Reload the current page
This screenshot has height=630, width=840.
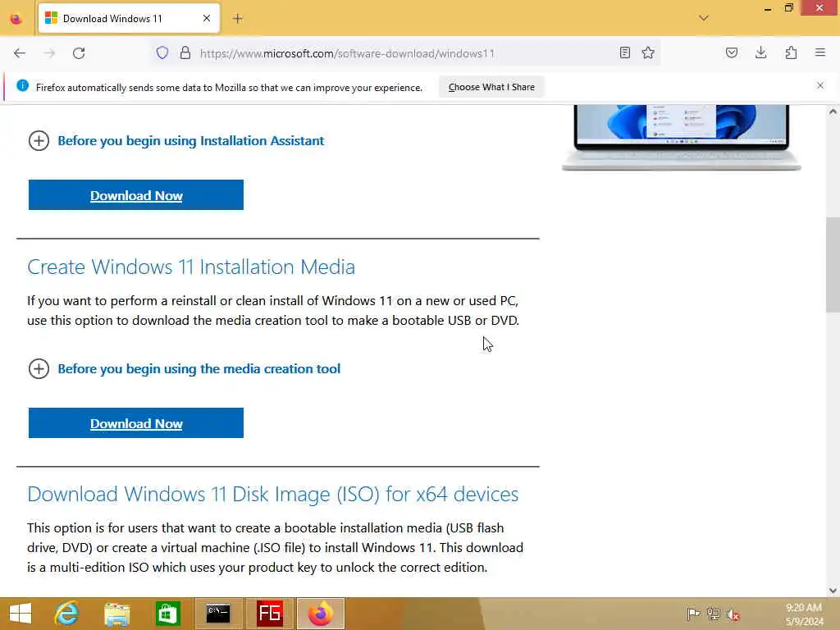click(x=79, y=53)
